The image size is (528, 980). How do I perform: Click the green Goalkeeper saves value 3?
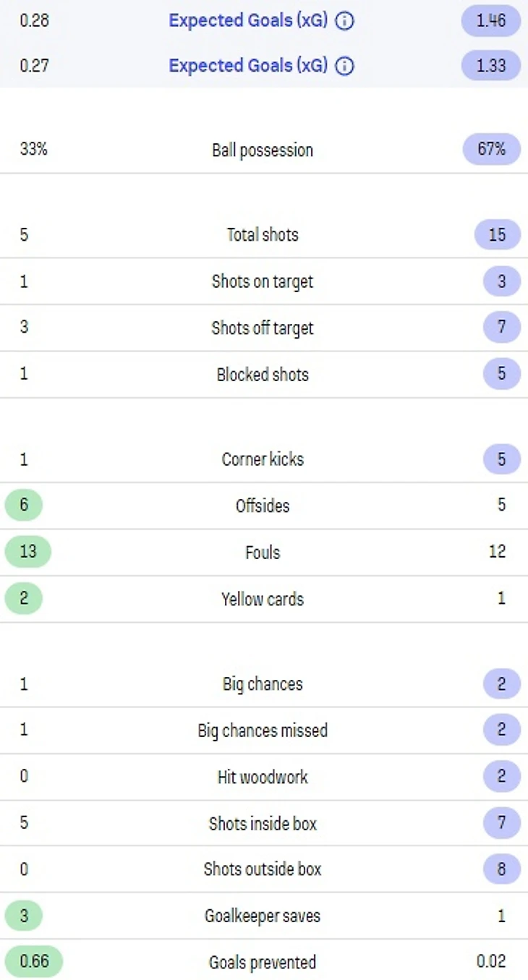tap(24, 916)
